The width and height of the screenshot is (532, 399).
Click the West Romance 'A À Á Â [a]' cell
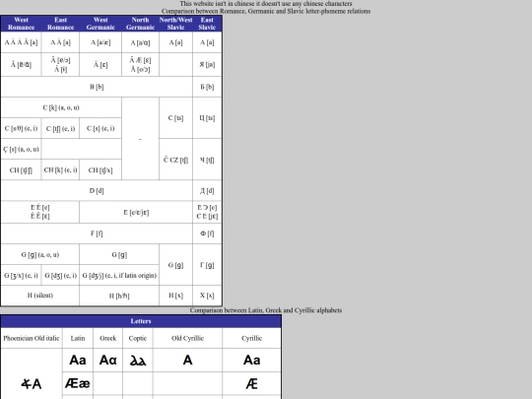pos(21,42)
